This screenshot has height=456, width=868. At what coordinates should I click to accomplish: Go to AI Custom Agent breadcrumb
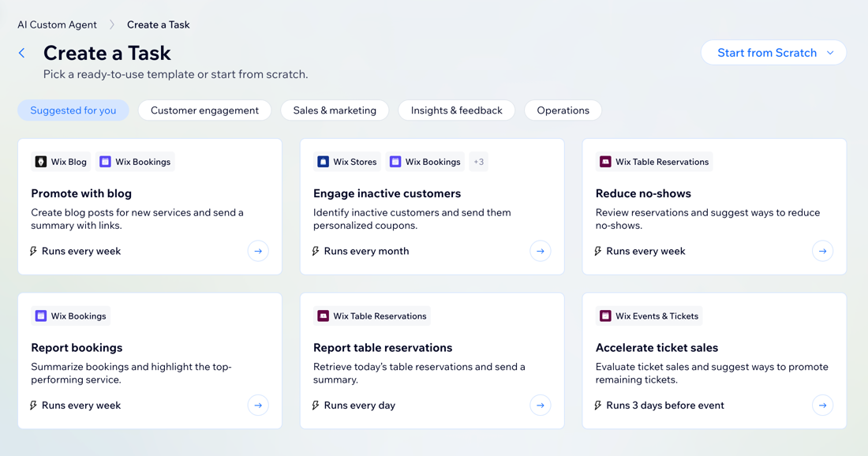(57, 24)
